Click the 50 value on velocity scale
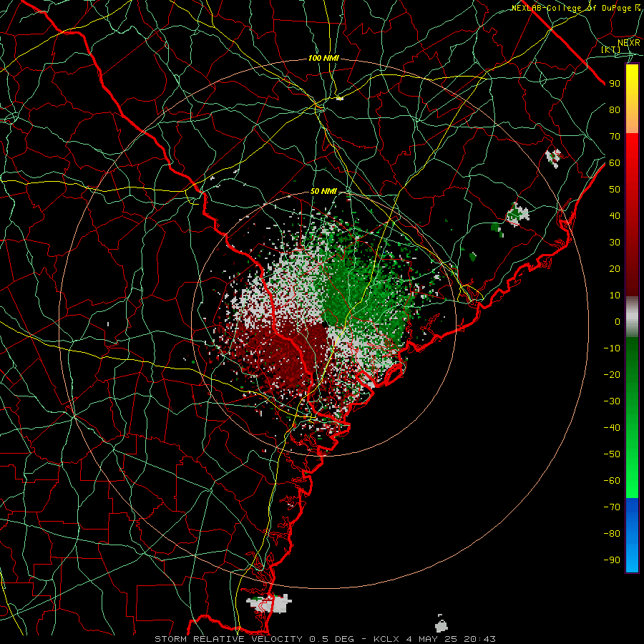 (615, 190)
